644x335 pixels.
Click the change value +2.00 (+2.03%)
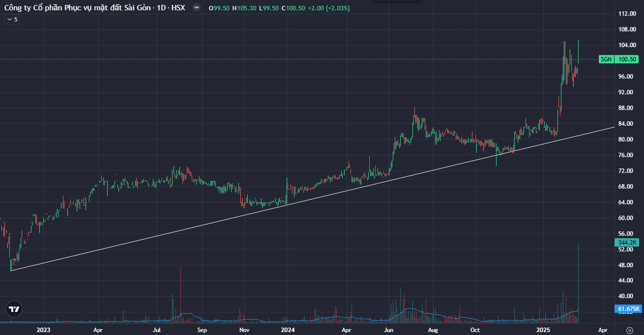(x=329, y=8)
